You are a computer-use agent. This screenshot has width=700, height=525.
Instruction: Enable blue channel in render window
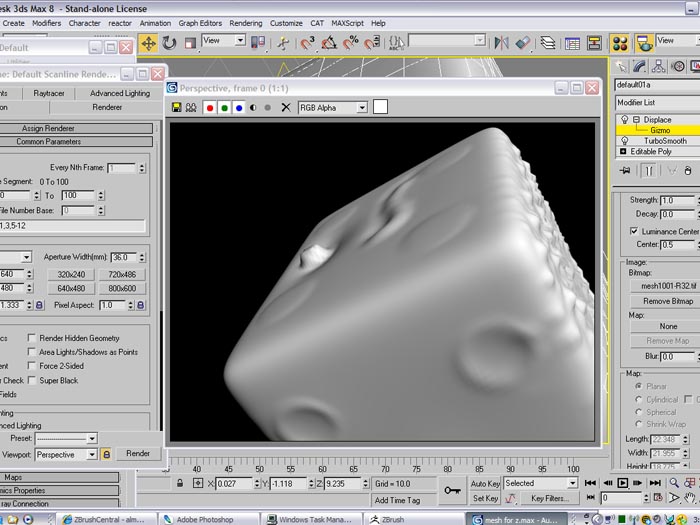point(239,108)
